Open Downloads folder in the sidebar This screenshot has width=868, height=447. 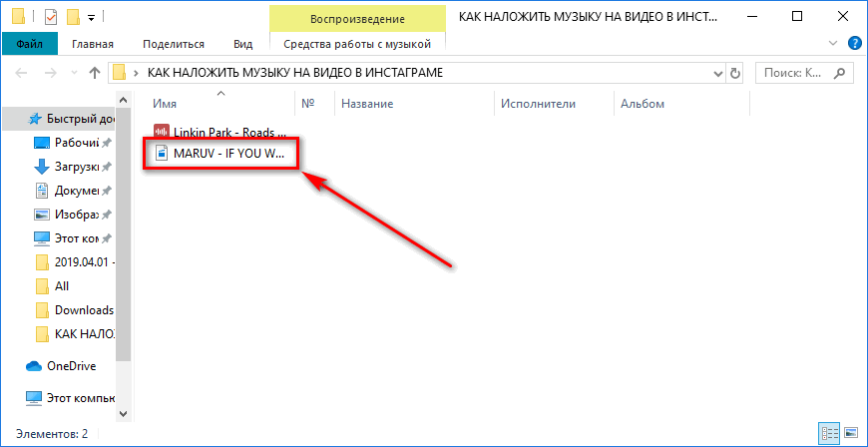tap(84, 309)
